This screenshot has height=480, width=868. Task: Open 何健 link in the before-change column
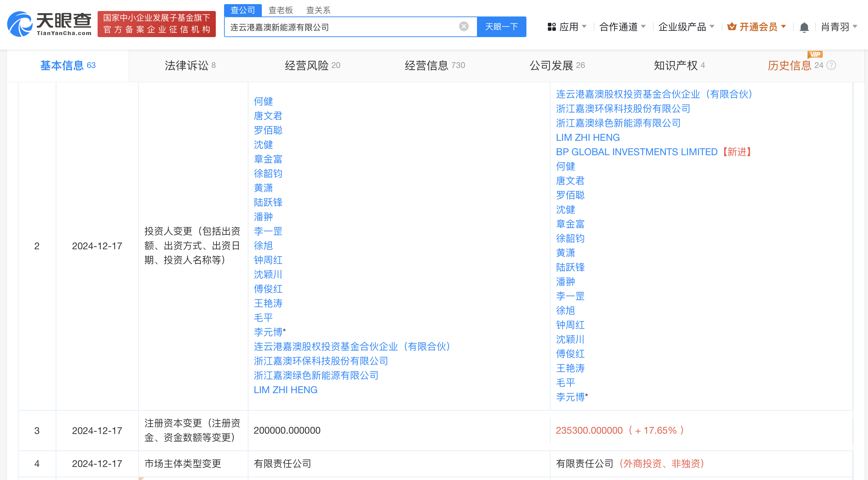(x=264, y=101)
